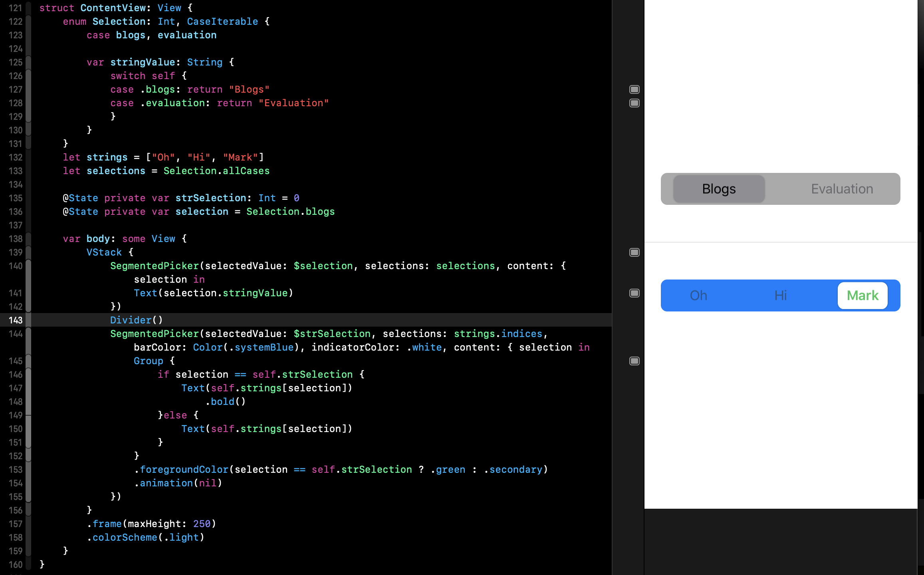Click $selection binding on line 140

pos(323,266)
